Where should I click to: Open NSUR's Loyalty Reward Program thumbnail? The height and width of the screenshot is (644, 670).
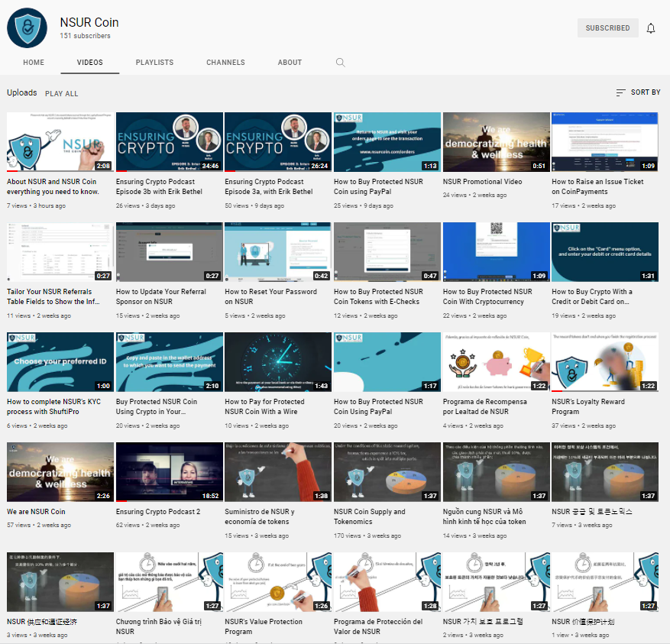pyautogui.click(x=605, y=362)
